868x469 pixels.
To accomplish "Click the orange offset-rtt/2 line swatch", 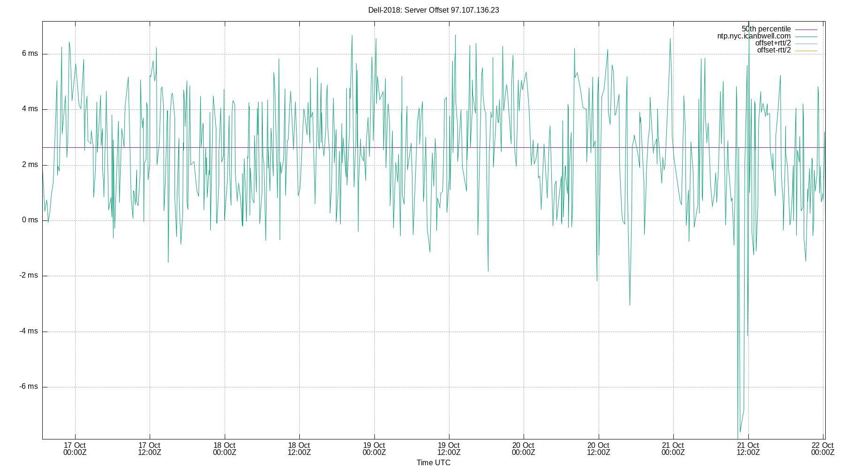I will coord(806,51).
